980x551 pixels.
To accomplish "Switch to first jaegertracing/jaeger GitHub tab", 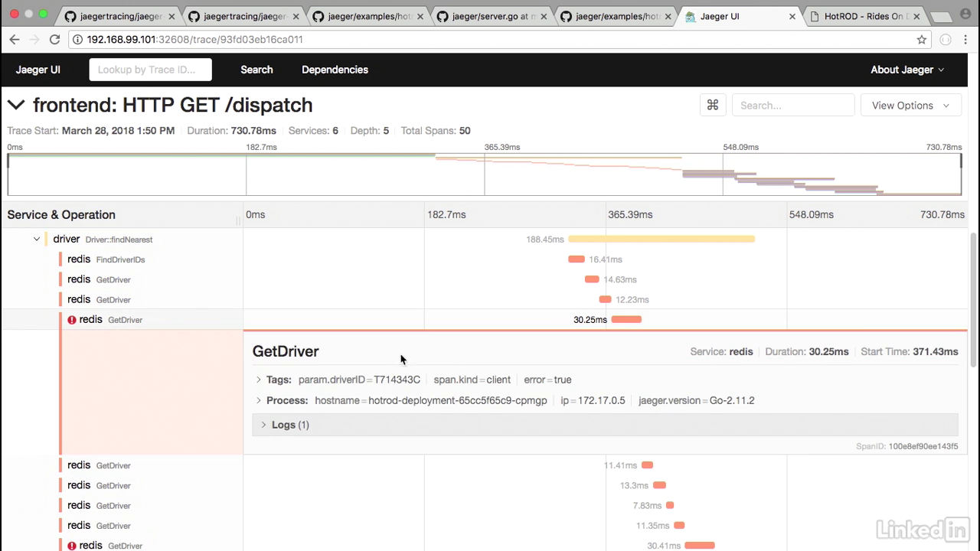I will [x=113, y=16].
